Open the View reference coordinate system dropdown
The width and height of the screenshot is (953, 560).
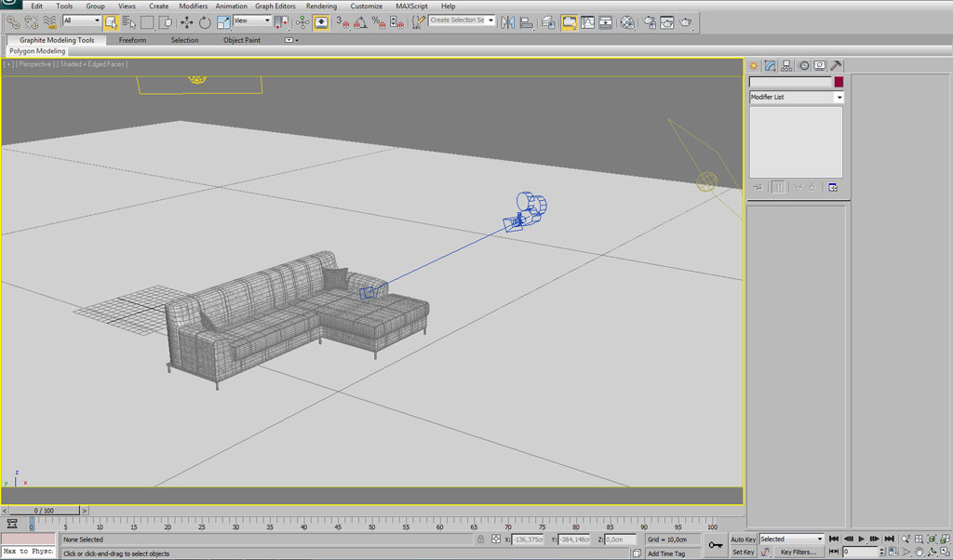click(251, 21)
